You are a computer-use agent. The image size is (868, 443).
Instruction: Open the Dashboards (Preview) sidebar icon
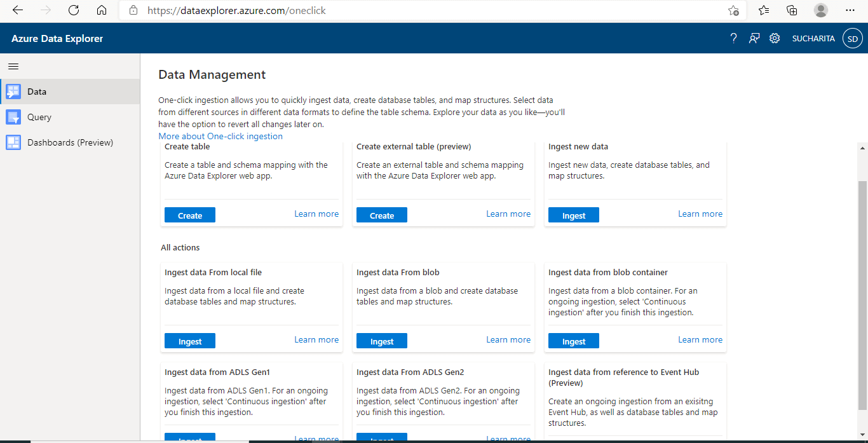(x=13, y=142)
